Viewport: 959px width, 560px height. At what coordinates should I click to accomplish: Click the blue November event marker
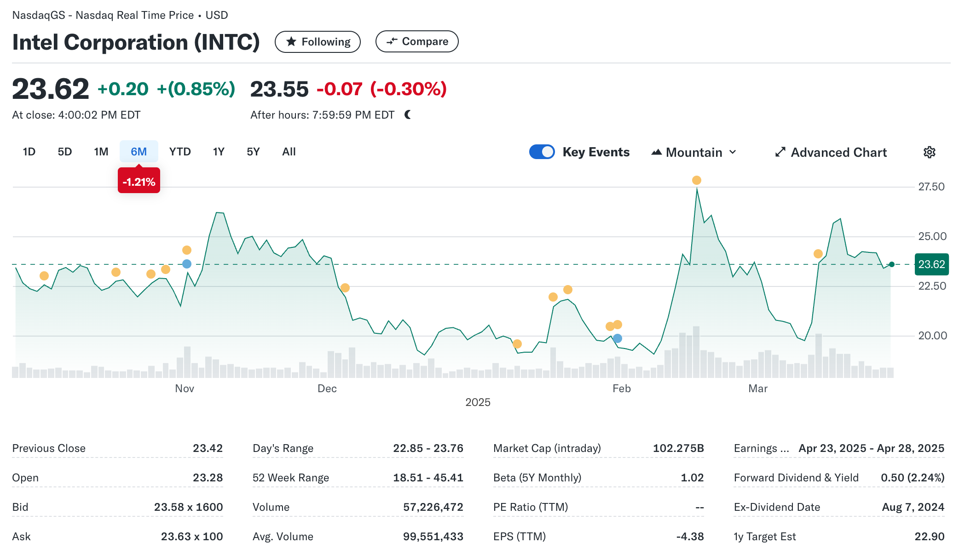[x=186, y=264]
